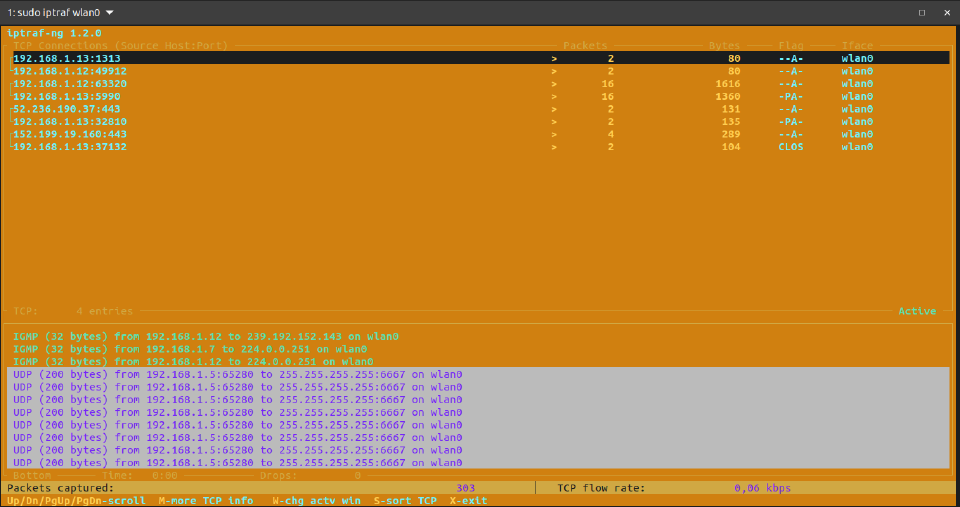This screenshot has height=507, width=960.
Task: Click the Packets column header
Action: pos(585,46)
